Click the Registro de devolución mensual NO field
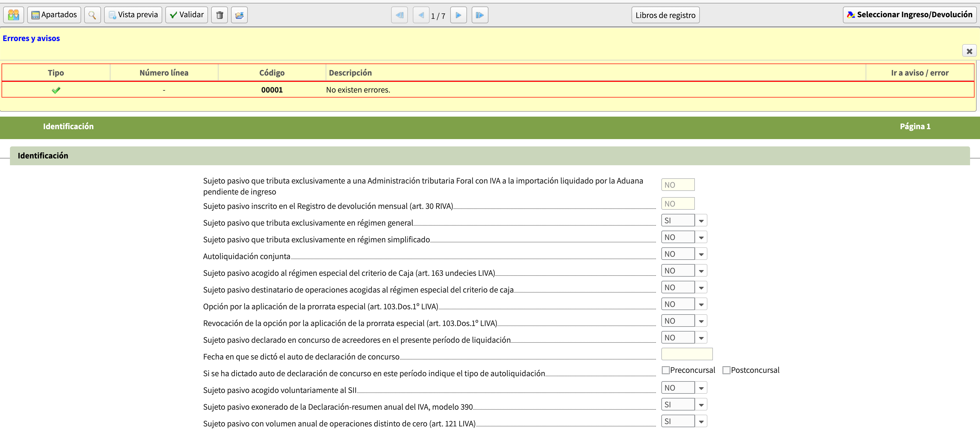The height and width of the screenshot is (434, 980). tap(678, 204)
